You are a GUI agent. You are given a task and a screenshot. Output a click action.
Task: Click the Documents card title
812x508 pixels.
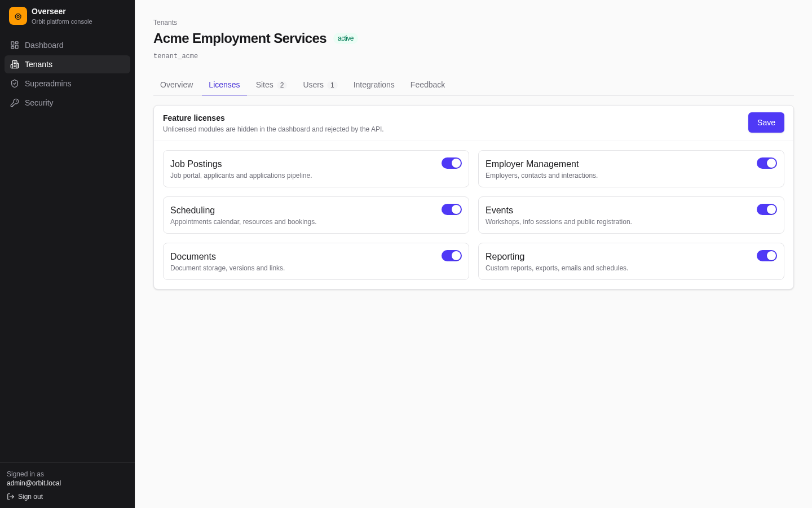[x=193, y=256]
